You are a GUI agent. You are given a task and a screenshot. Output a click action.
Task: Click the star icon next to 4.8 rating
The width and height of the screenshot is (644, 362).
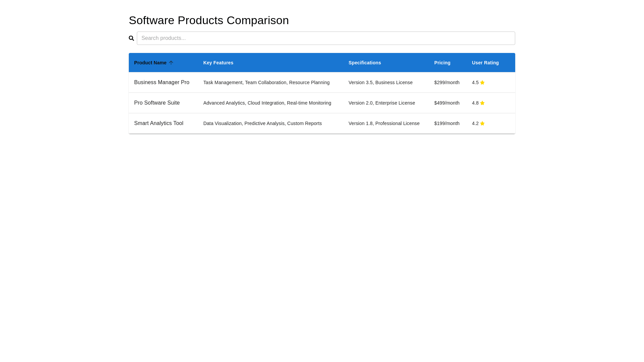coord(482,103)
